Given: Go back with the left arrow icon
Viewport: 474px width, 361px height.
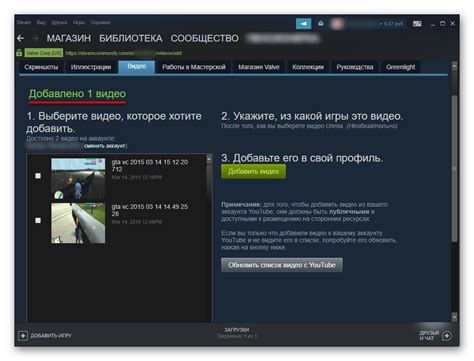Looking at the screenshot, I should (20, 38).
